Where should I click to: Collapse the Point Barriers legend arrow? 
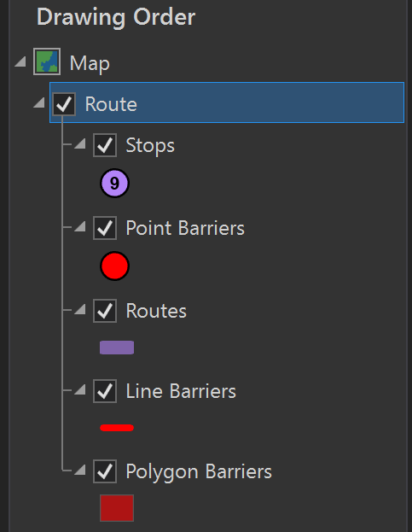pyautogui.click(x=80, y=226)
